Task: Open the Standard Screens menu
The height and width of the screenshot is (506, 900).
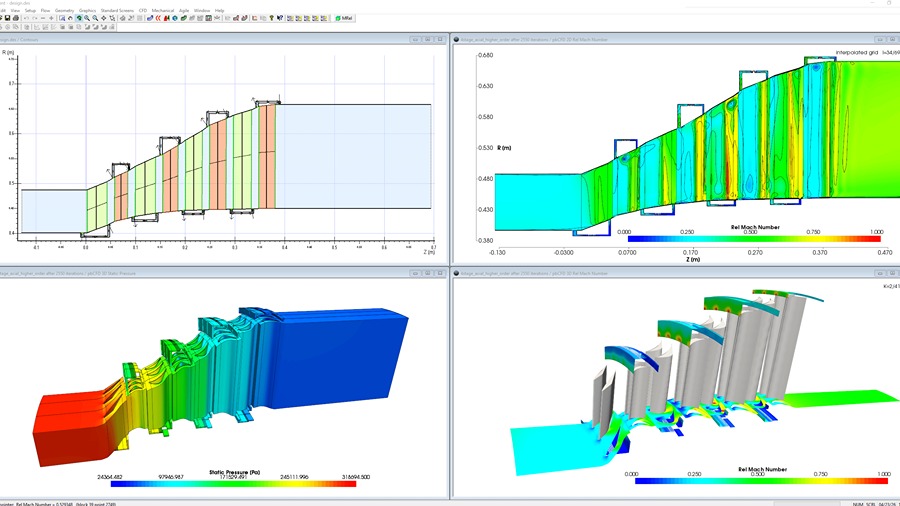Action: click(117, 10)
